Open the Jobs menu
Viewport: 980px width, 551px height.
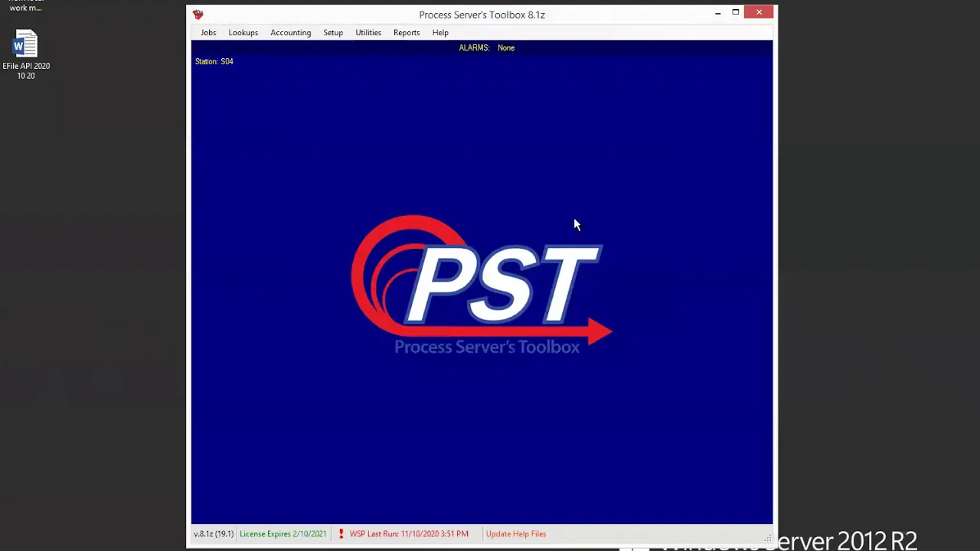coord(208,33)
